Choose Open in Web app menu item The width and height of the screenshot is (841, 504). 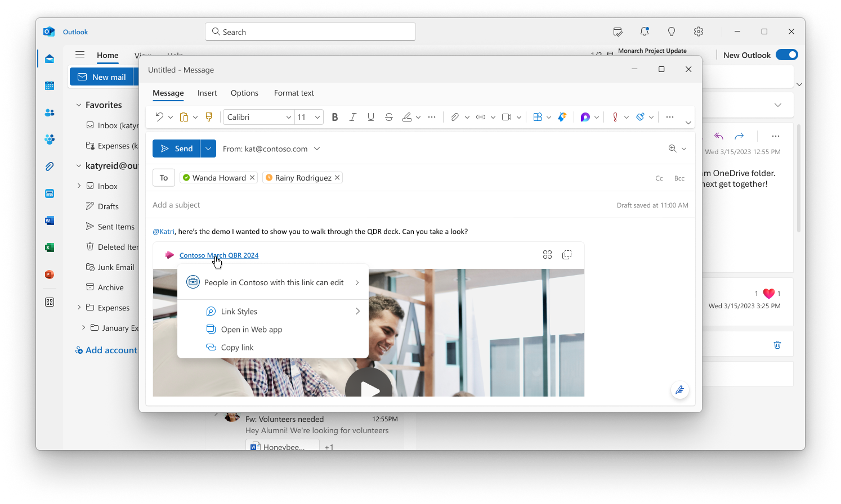click(x=273, y=329)
